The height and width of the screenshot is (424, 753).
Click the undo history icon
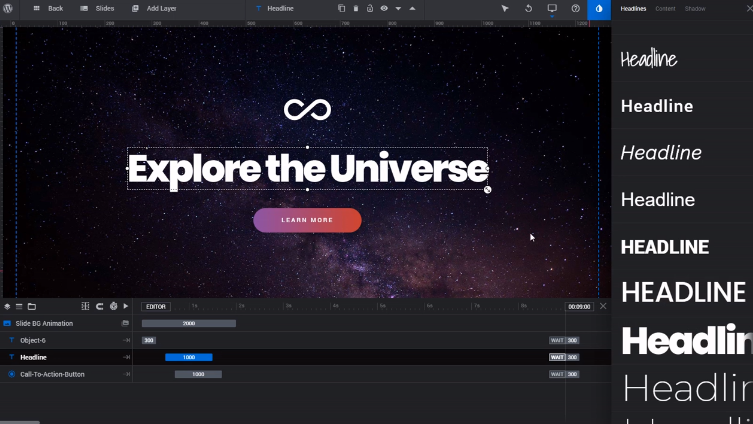click(x=528, y=8)
